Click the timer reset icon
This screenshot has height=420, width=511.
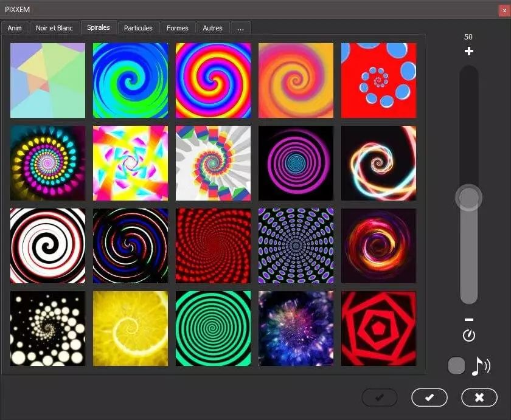pos(468,336)
